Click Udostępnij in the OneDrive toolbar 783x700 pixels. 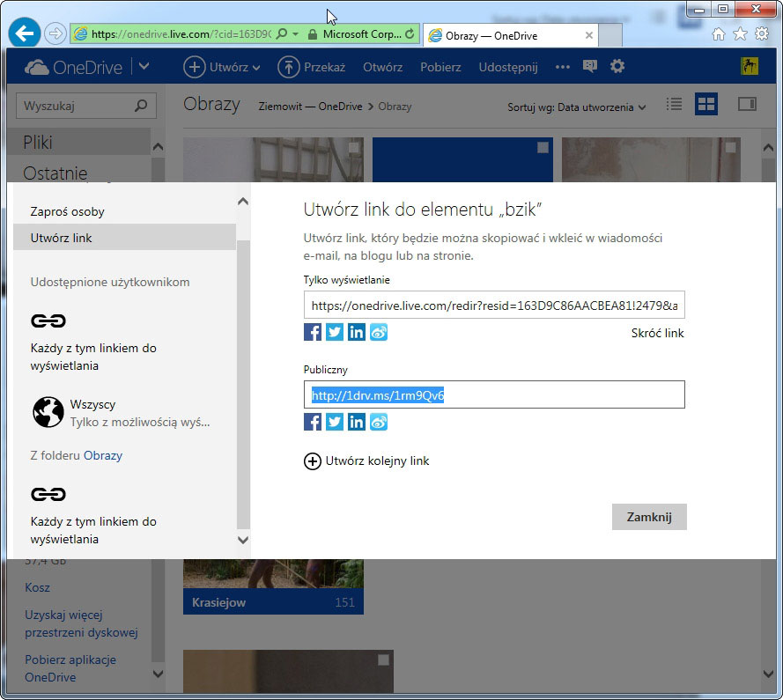coord(508,67)
